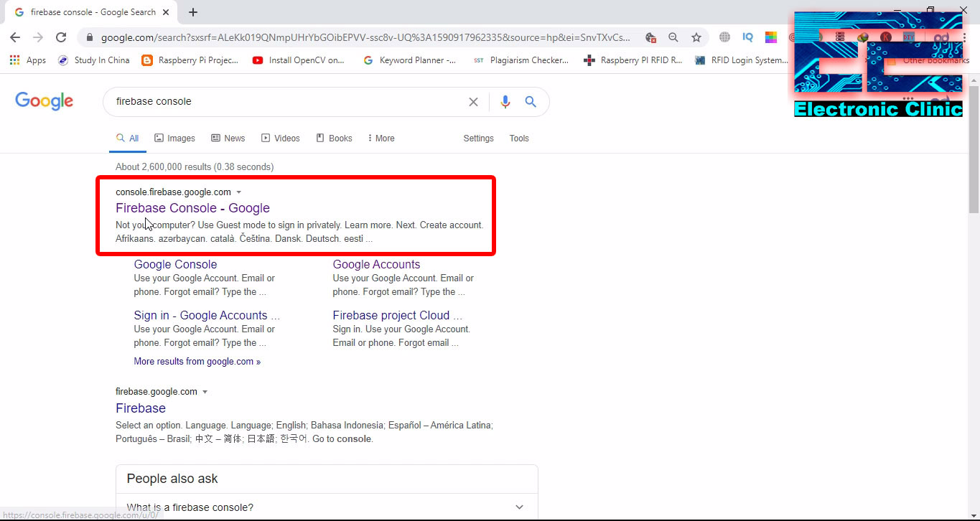The width and height of the screenshot is (980, 521).
Task: Click the zoom magnifier icon in address bar
Action: click(x=673, y=37)
